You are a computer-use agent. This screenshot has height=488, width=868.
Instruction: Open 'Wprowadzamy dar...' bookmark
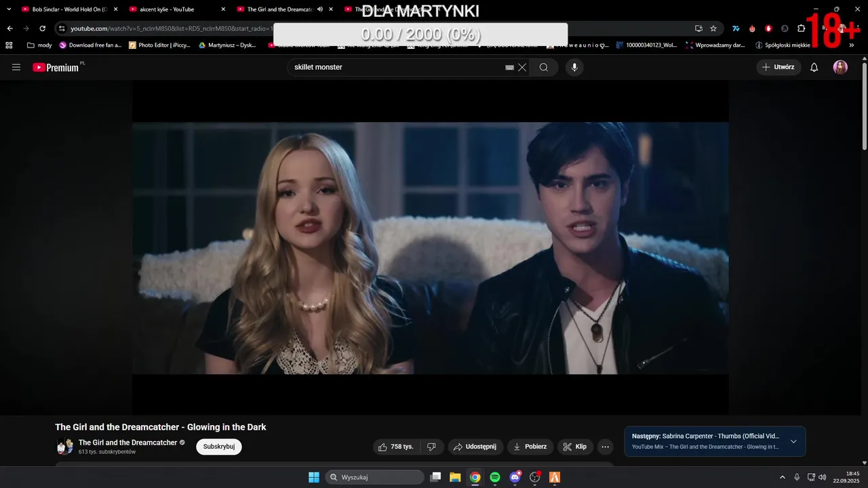click(x=714, y=45)
